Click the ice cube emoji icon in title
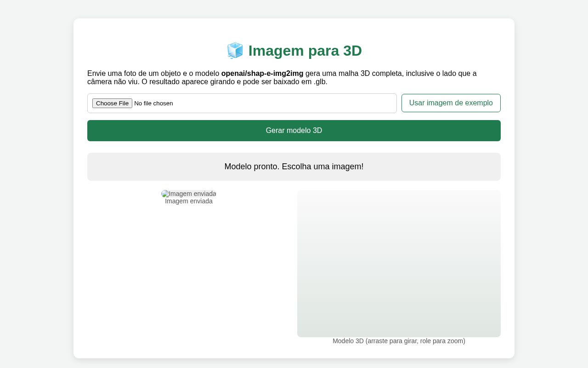The width and height of the screenshot is (588, 368). tap(235, 51)
